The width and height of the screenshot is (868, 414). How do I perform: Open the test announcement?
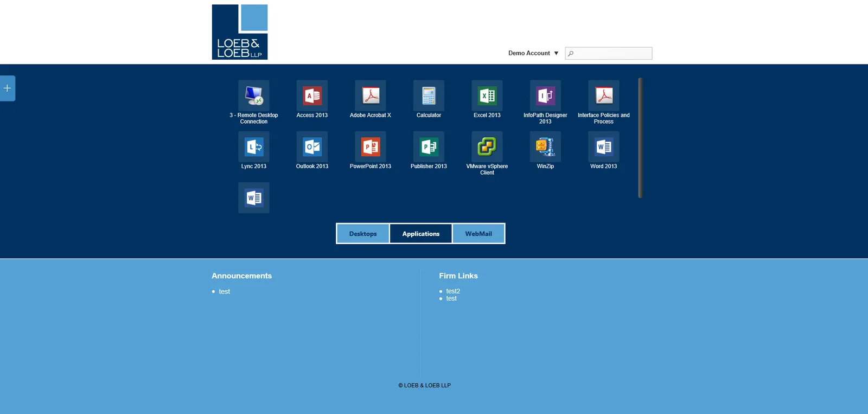pyautogui.click(x=225, y=292)
